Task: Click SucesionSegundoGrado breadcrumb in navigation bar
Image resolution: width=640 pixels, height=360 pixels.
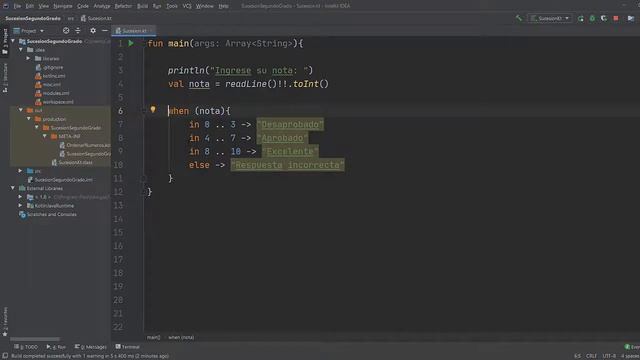Action: tap(33, 18)
